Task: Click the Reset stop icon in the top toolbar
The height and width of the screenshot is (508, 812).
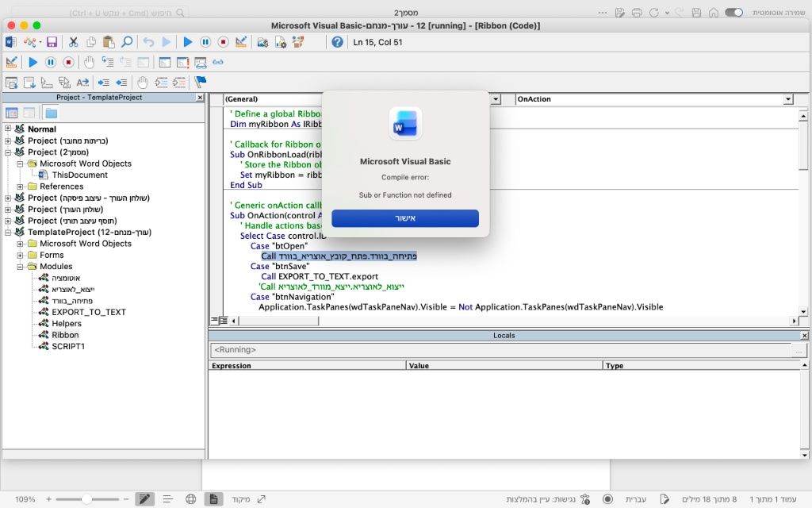Action: pyautogui.click(x=223, y=42)
